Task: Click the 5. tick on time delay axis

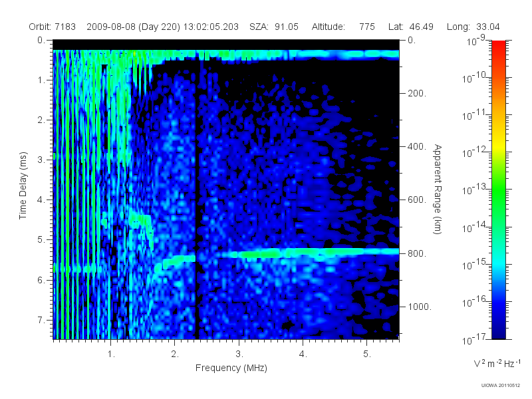Action: click(x=41, y=239)
